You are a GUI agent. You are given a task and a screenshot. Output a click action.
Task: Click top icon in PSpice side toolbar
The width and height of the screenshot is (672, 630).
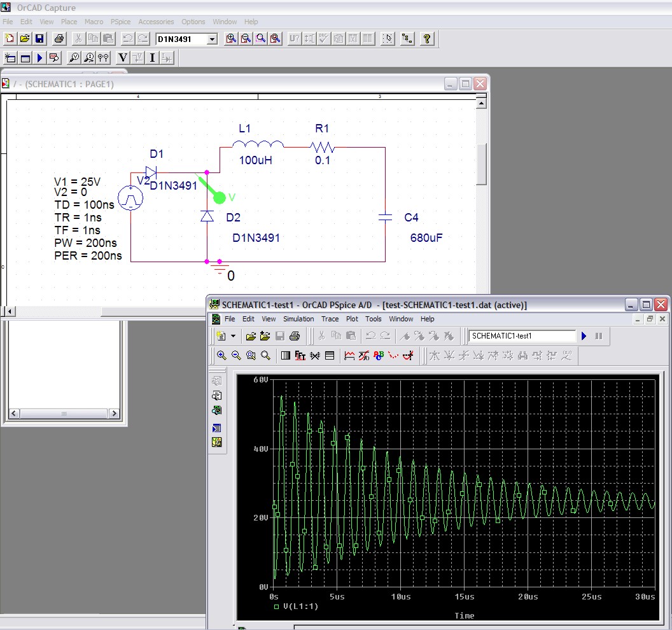pyautogui.click(x=217, y=381)
